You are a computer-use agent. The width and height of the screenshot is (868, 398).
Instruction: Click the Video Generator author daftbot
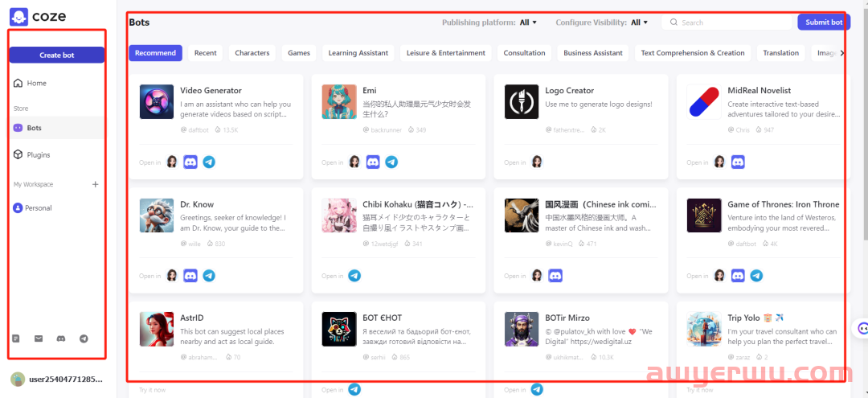click(x=198, y=130)
